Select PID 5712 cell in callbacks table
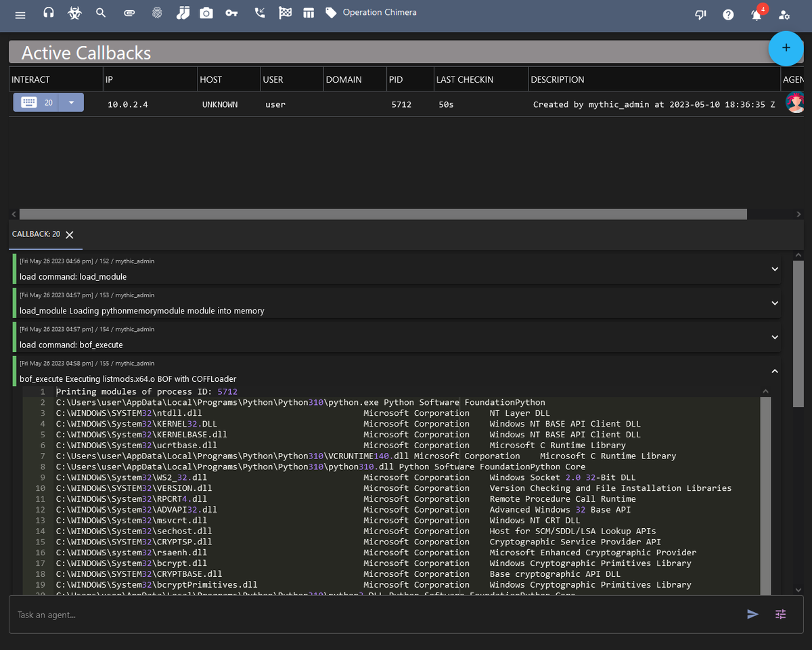The image size is (812, 650). pyautogui.click(x=401, y=104)
